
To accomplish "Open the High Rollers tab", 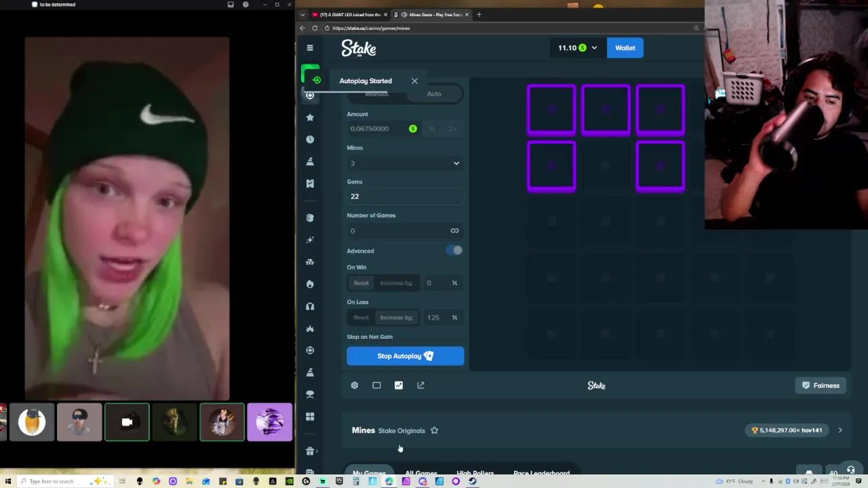I will [475, 472].
